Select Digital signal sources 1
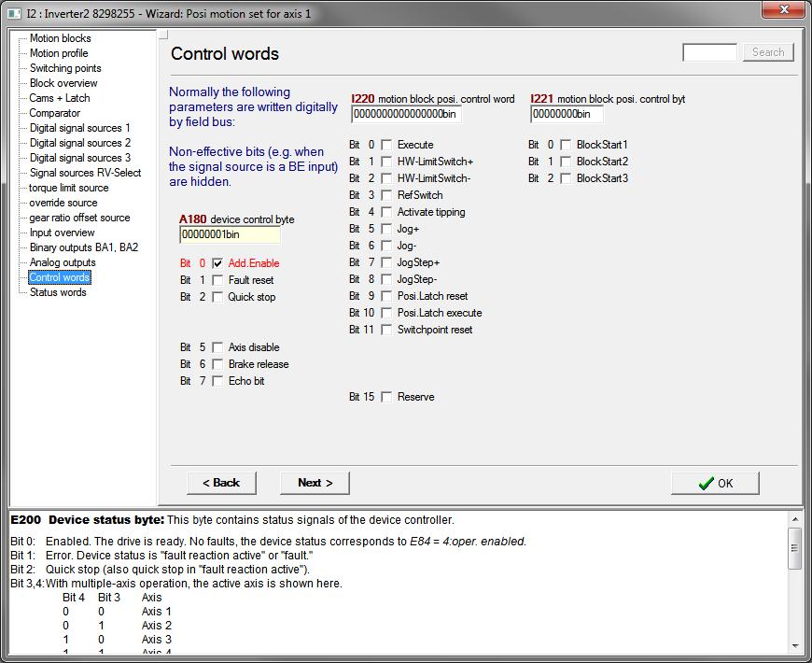The height and width of the screenshot is (663, 812). tap(79, 128)
